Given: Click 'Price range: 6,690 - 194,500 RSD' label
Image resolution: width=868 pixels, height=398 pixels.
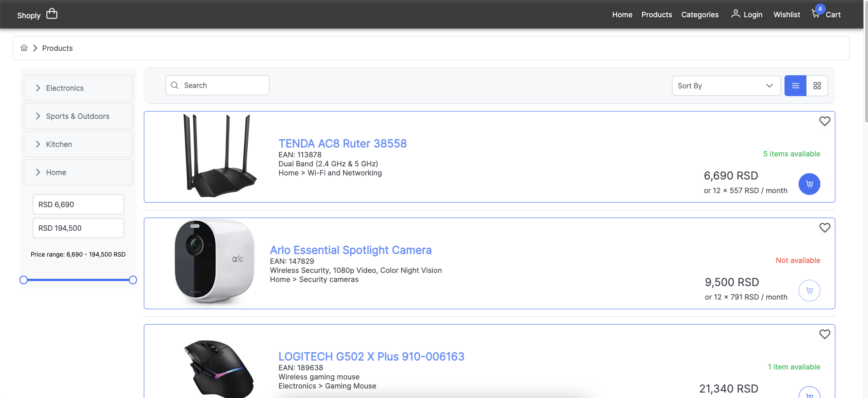Looking at the screenshot, I should tap(78, 254).
